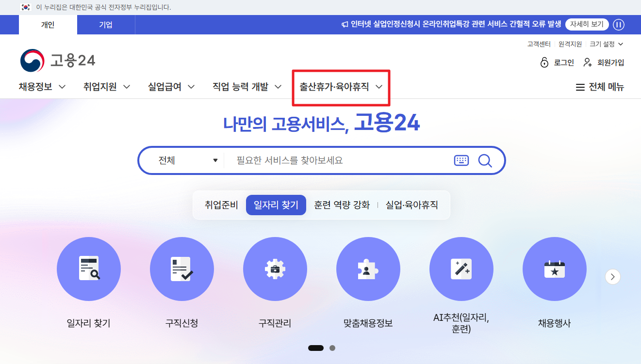This screenshot has width=641, height=364.
Task: Expand the 출산휴가·육아휴직 menu
Action: pos(341,87)
